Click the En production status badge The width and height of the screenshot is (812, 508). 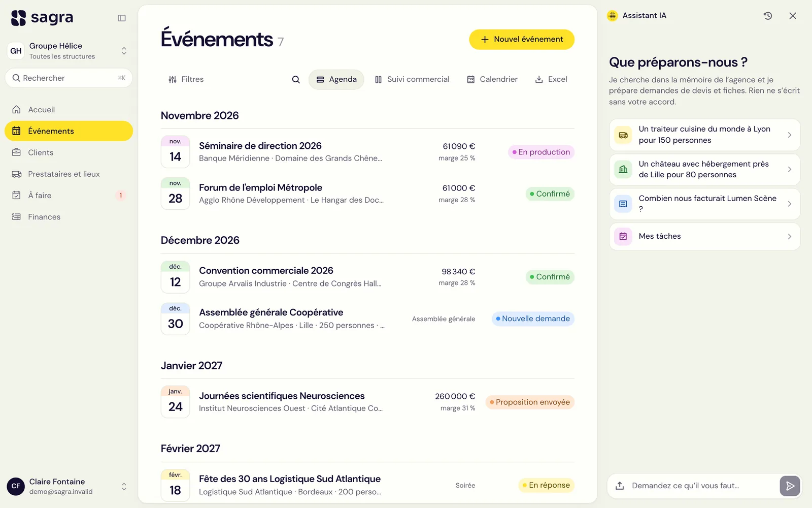point(541,152)
